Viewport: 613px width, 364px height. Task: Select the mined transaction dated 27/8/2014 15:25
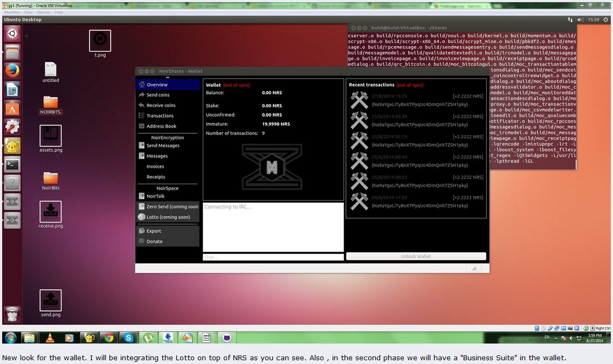click(416, 100)
